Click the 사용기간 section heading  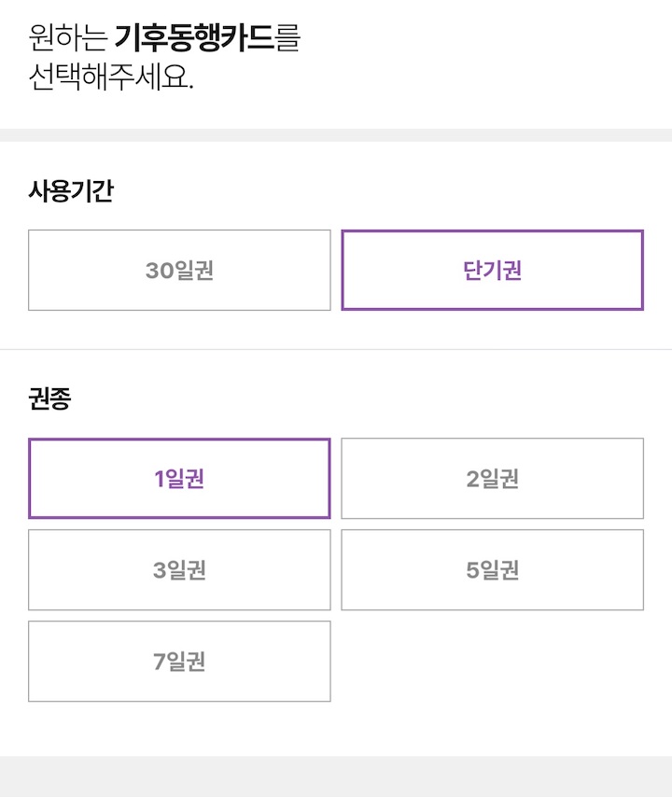tap(71, 192)
